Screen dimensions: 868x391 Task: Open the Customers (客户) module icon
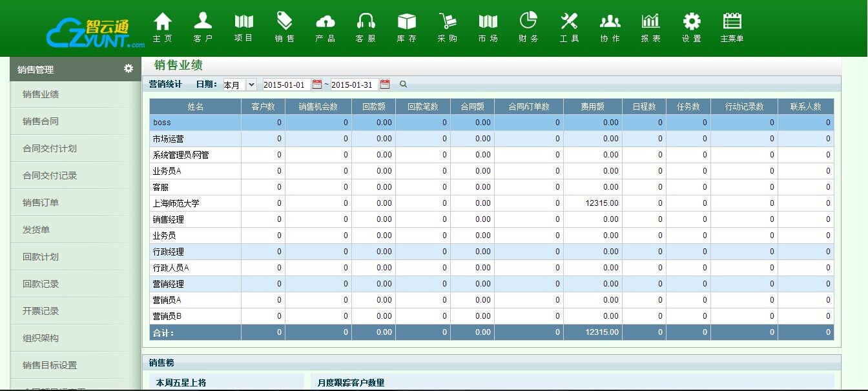pos(203,22)
